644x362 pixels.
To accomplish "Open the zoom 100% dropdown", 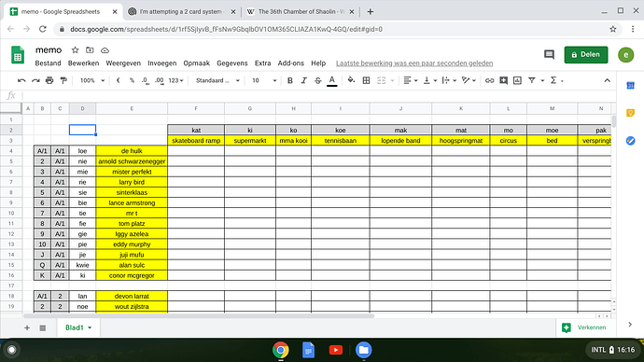I will (92, 80).
